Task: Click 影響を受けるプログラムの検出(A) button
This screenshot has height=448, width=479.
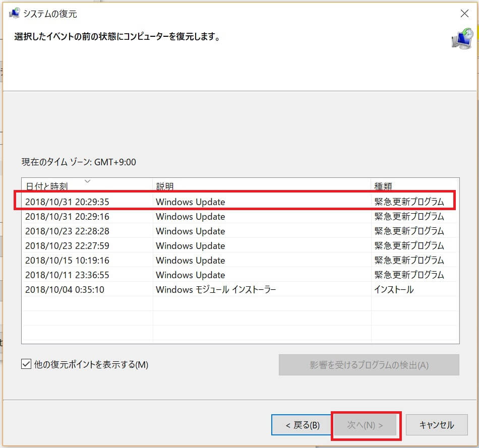Action: [369, 365]
